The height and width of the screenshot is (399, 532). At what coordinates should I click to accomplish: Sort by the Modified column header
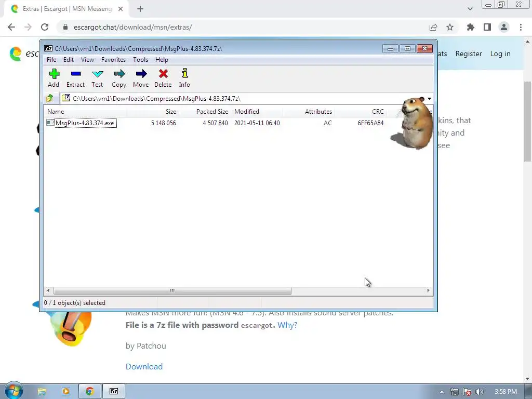pyautogui.click(x=257, y=112)
